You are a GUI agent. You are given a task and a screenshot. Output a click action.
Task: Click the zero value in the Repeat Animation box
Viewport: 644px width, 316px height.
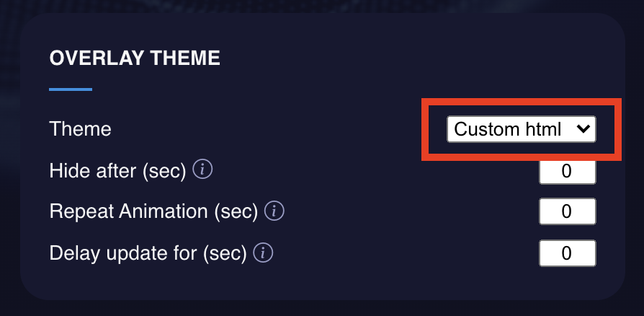click(x=566, y=211)
